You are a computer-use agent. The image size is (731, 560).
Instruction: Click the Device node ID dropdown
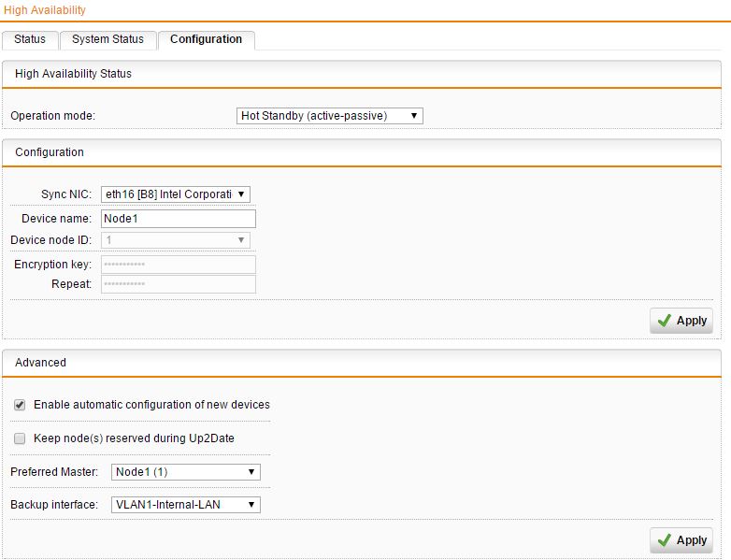[x=175, y=240]
